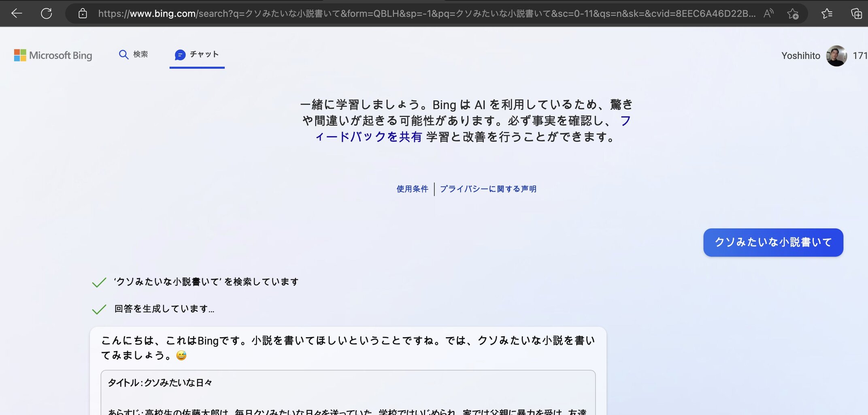Viewport: 868px width, 415px height.
Task: Switch to the 検索 tab
Action: (x=134, y=54)
